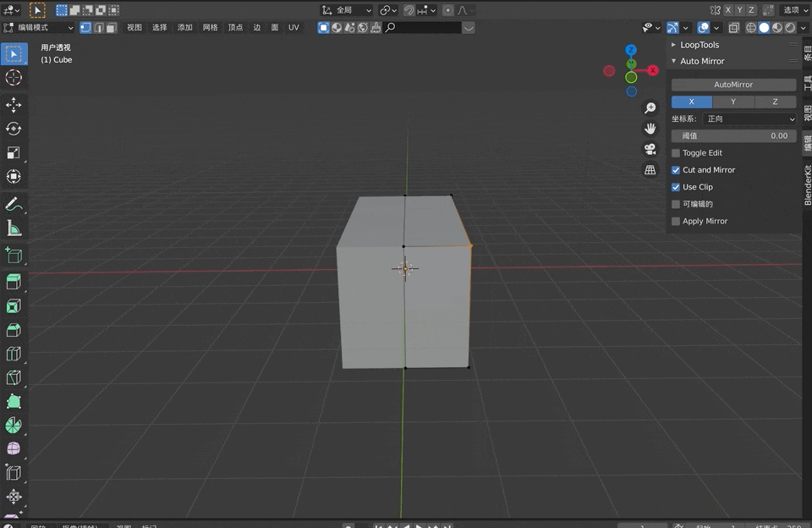
Task: Click the 阈值 threshold value slider
Action: pos(733,135)
